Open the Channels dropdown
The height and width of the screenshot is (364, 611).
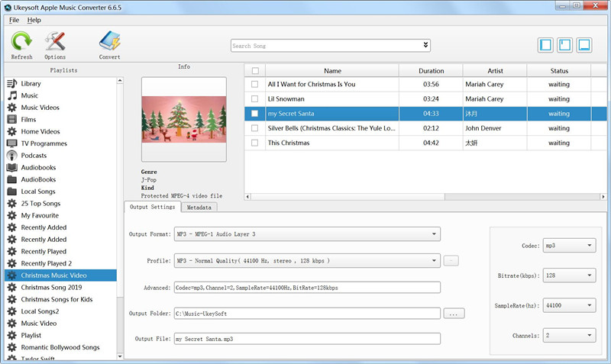(569, 335)
